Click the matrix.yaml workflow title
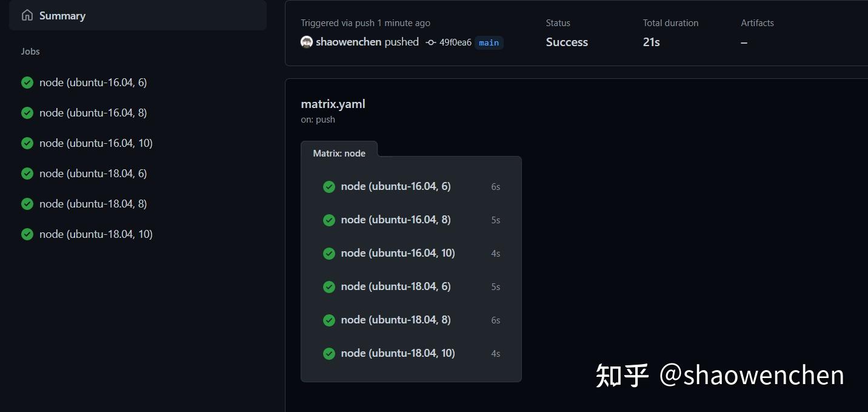The width and height of the screenshot is (868, 412). point(333,104)
